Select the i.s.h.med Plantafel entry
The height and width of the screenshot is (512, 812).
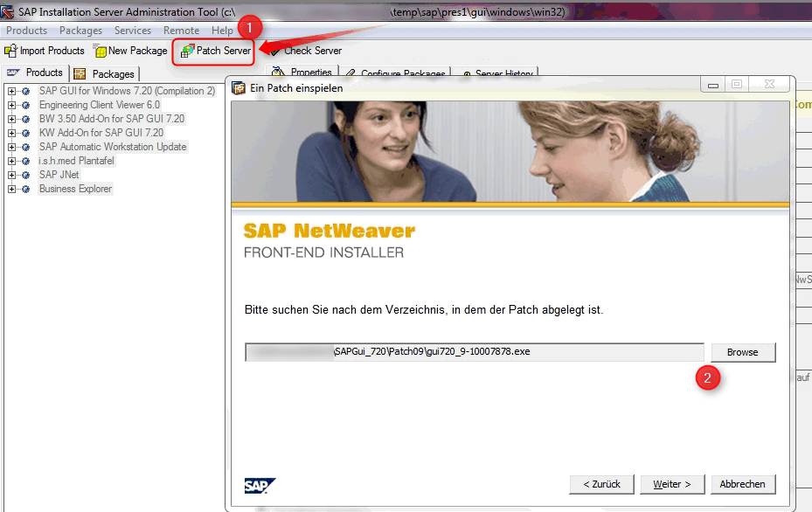(x=76, y=161)
